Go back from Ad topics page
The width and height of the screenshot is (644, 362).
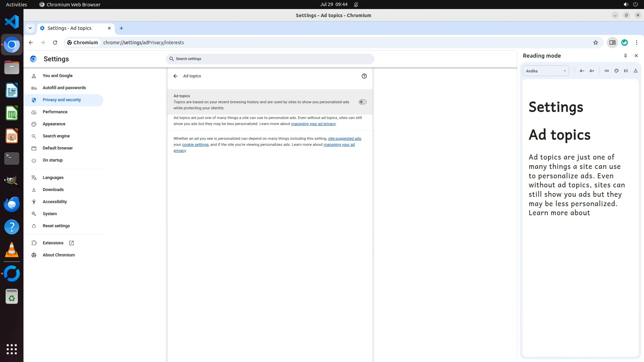(175, 76)
